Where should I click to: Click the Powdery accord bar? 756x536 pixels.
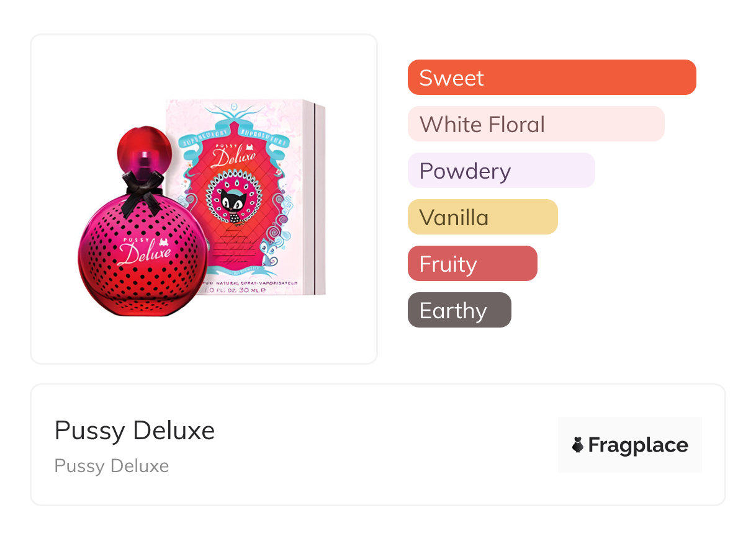(501, 171)
